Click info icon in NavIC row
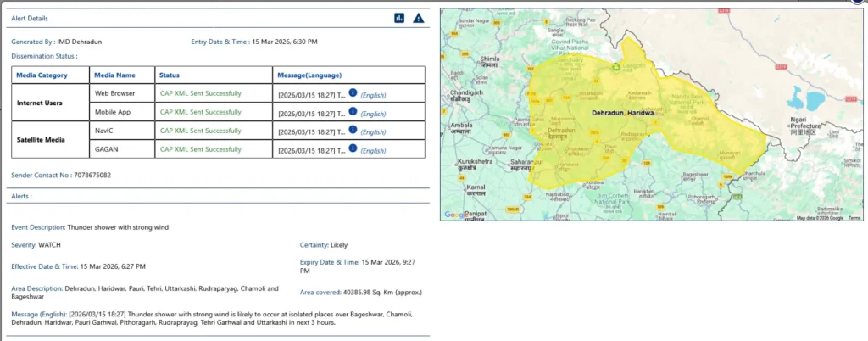 pyautogui.click(x=353, y=131)
